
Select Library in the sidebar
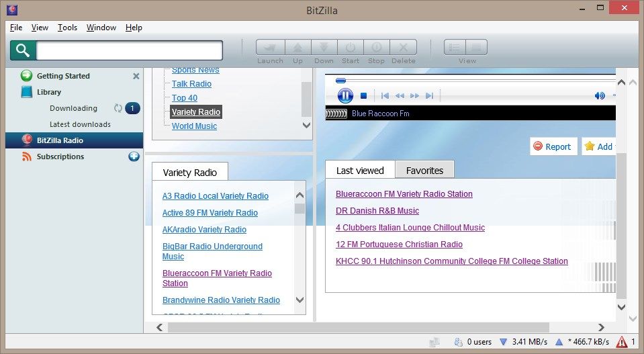(49, 92)
